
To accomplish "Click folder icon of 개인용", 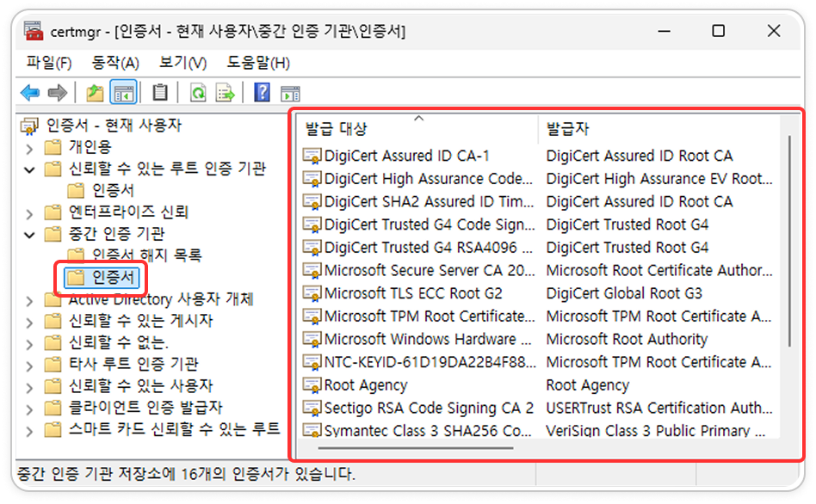I will [53, 147].
